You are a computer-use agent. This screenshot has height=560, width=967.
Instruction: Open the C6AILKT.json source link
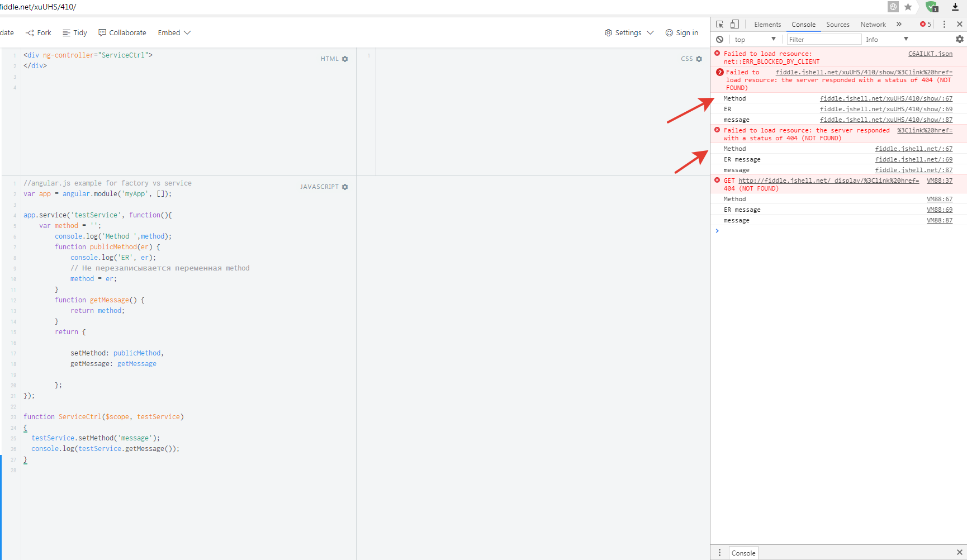930,54
